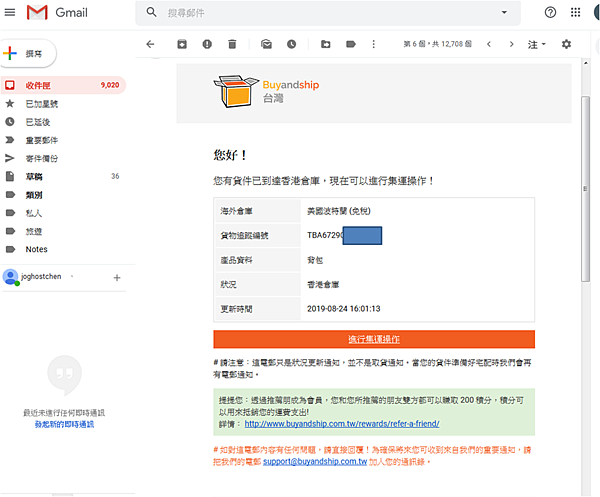Open the input tools dropdown
This screenshot has width=600, height=497.
click(536, 44)
